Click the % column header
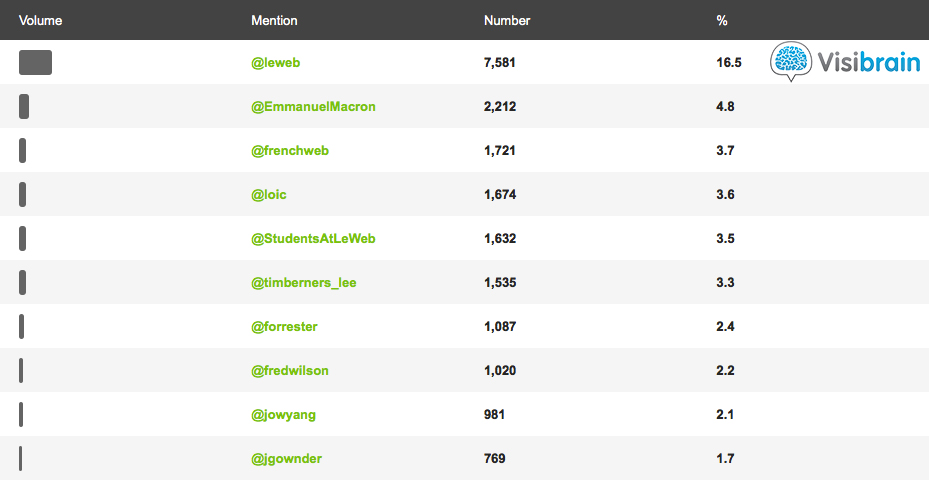The image size is (929, 480). click(722, 20)
